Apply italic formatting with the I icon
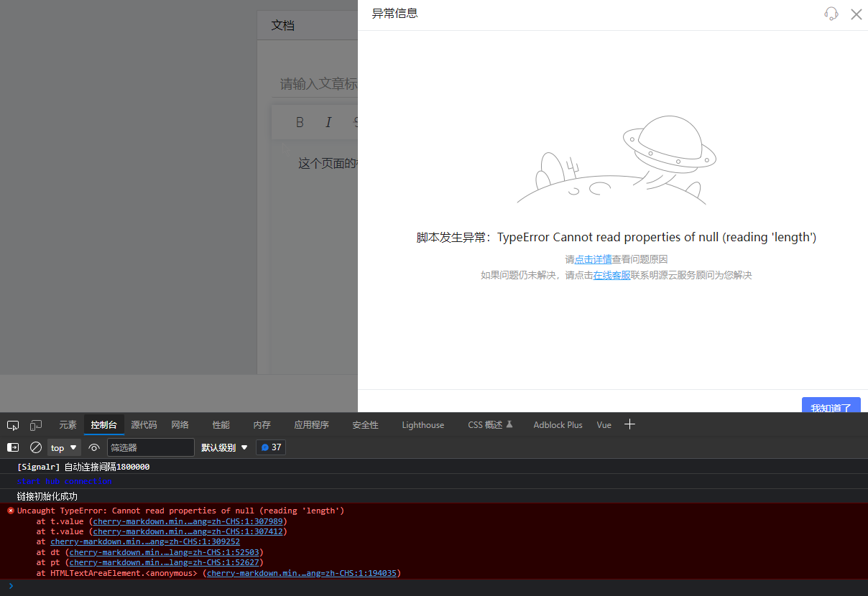Viewport: 868px width, 596px height. click(x=328, y=122)
